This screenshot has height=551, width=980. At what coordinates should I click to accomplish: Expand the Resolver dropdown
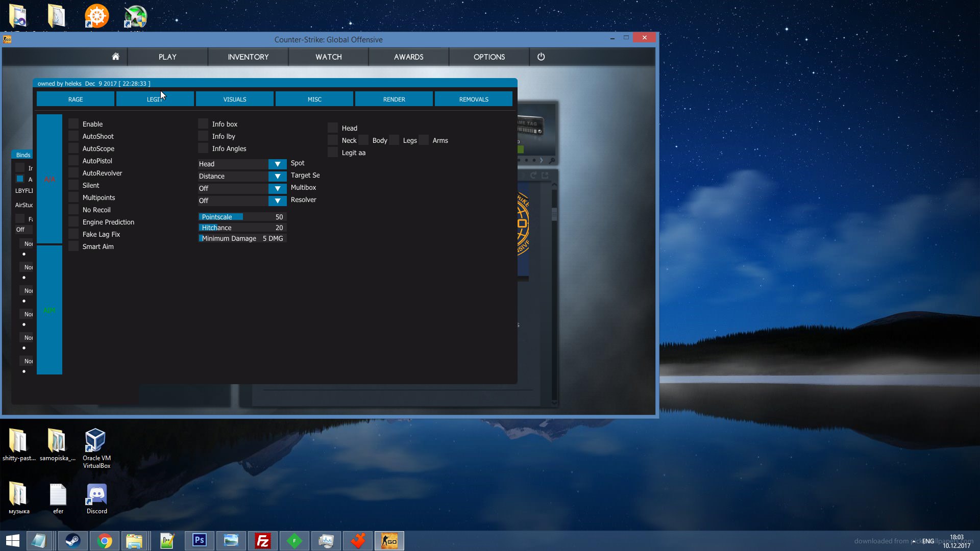pyautogui.click(x=277, y=201)
